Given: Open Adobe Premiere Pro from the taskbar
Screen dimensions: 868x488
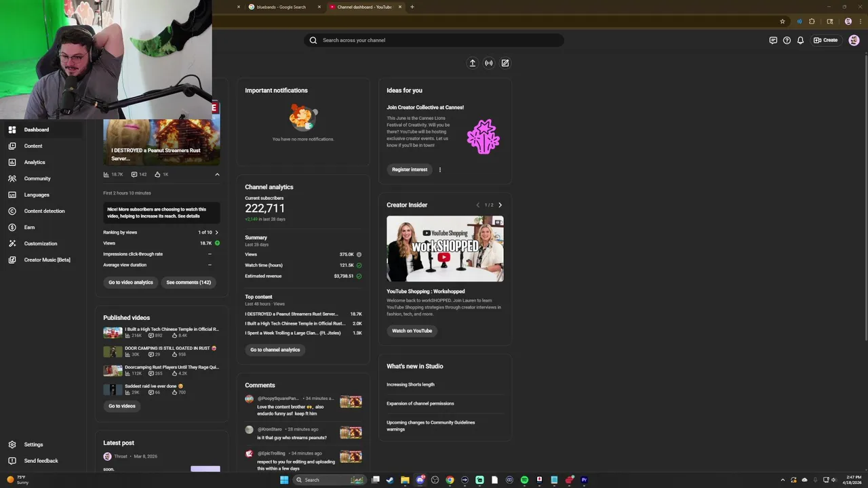Looking at the screenshot, I should [x=584, y=480].
